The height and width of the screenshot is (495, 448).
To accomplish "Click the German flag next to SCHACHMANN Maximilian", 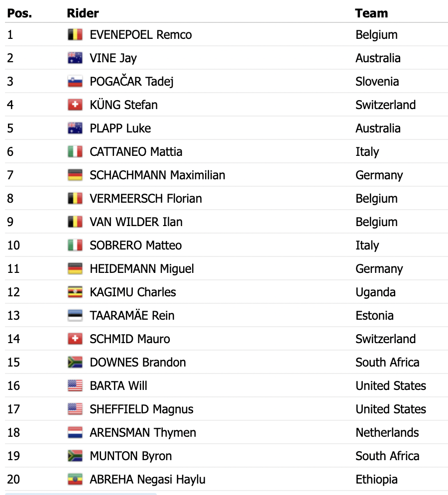I will pyautogui.click(x=75, y=175).
